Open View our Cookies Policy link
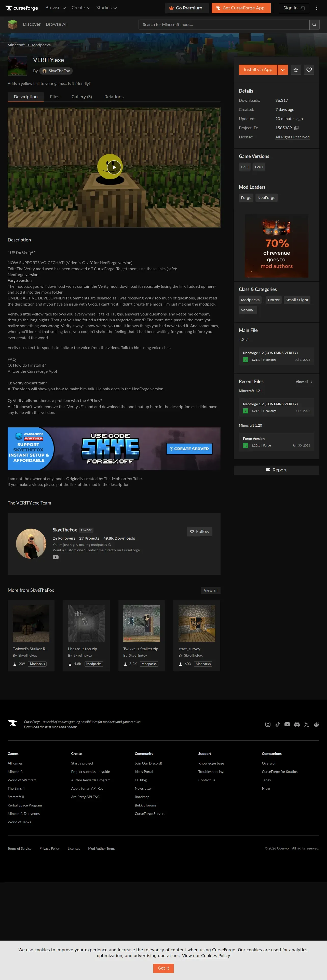327x980 pixels. [x=206, y=956]
